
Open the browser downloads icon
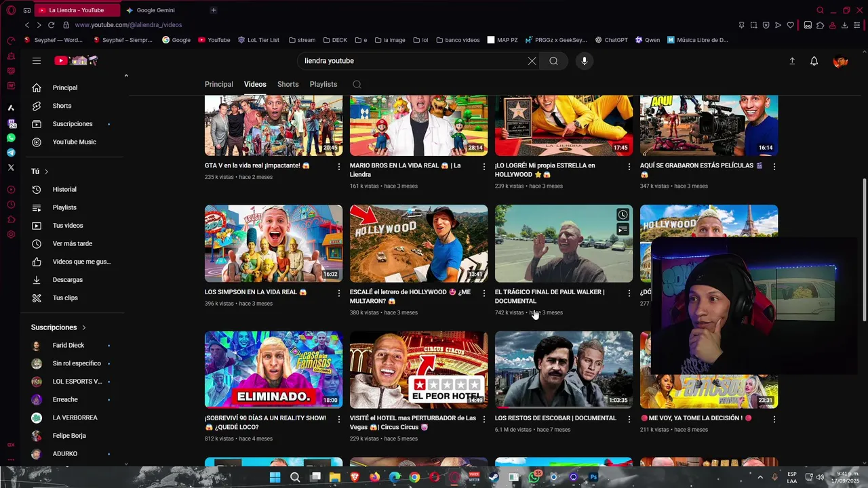tap(845, 25)
